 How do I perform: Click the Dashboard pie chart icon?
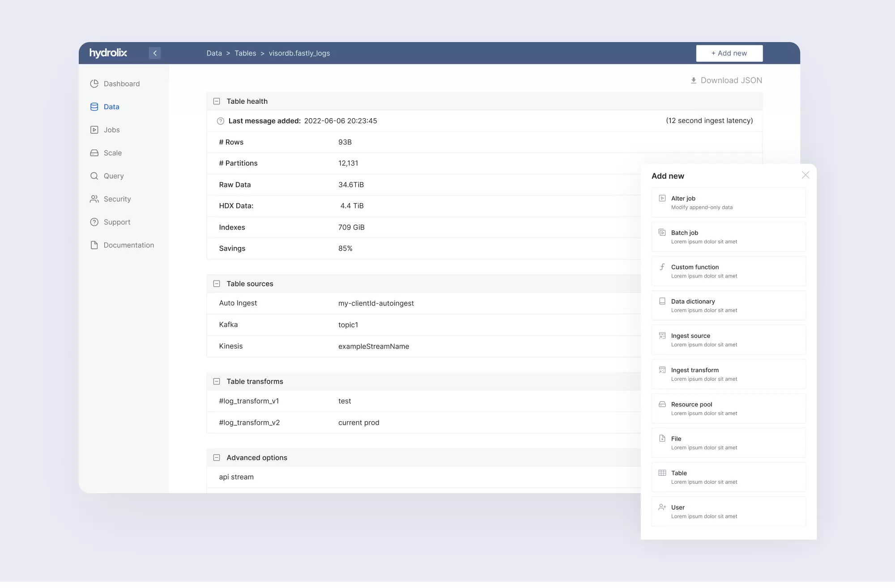tap(94, 84)
